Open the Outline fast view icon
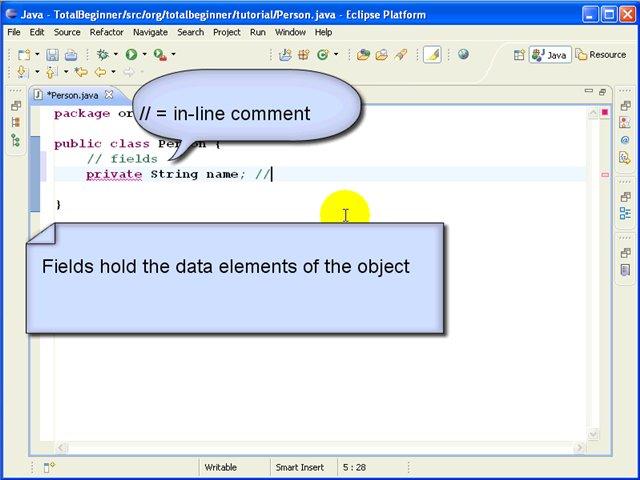The height and width of the screenshot is (480, 640). tap(625, 213)
